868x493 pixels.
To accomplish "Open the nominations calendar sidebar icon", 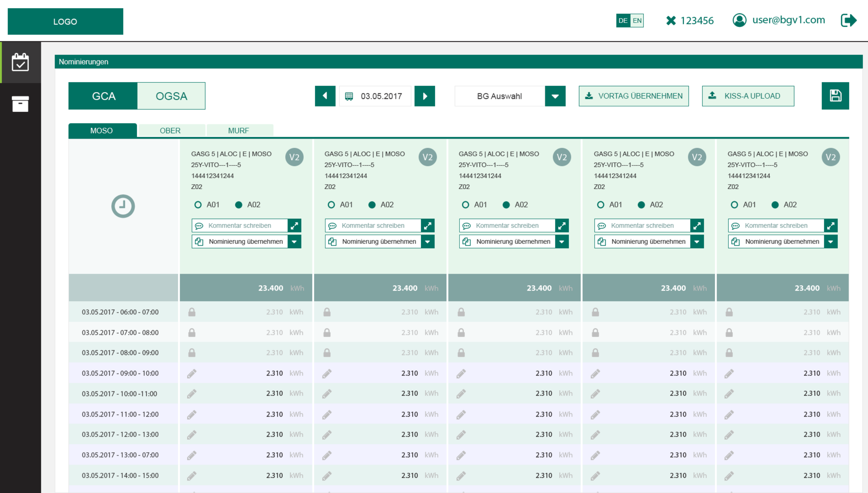I will 20,62.
